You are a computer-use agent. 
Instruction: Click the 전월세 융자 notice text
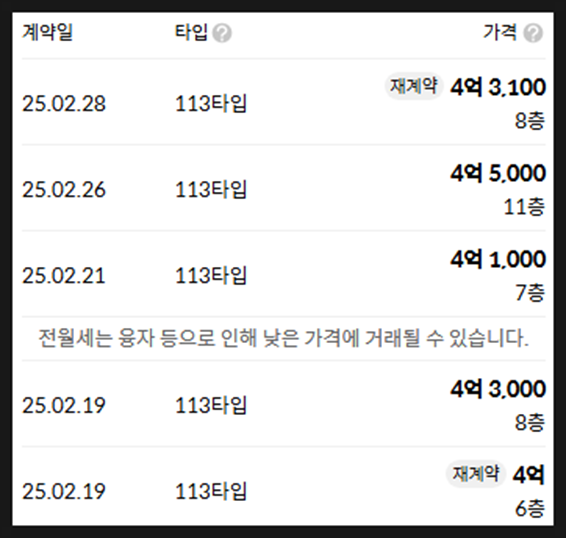tap(284, 339)
